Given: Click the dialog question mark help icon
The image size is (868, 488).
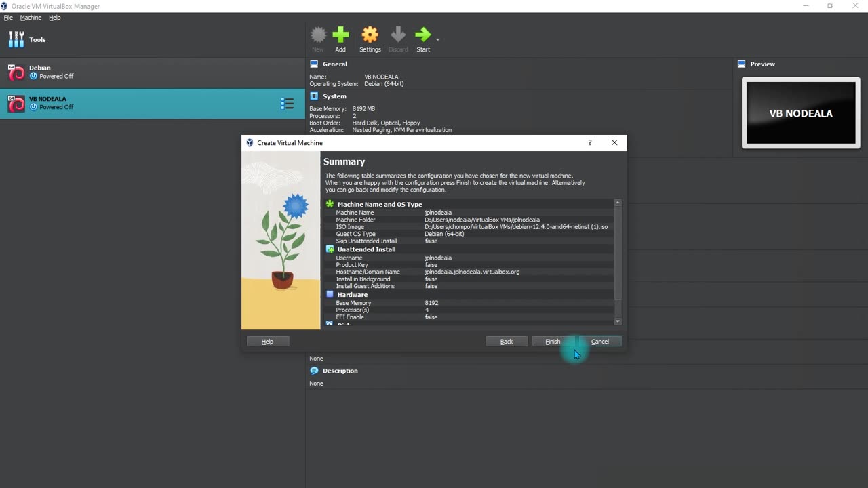Looking at the screenshot, I should (x=590, y=143).
